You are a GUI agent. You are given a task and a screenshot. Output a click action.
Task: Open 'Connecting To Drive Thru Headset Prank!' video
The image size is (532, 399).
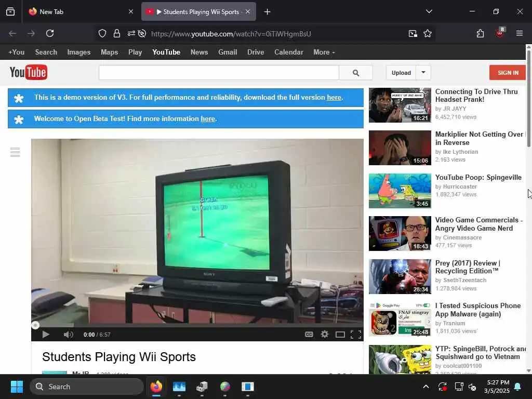point(476,96)
